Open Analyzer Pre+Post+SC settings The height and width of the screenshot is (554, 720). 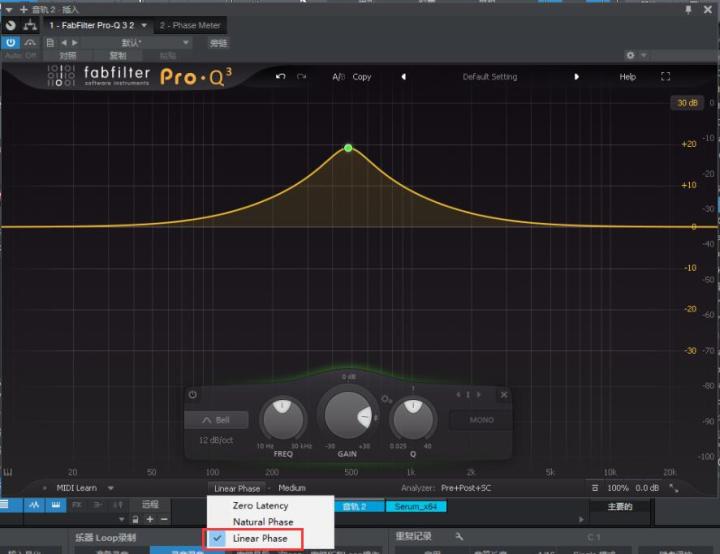(466, 488)
